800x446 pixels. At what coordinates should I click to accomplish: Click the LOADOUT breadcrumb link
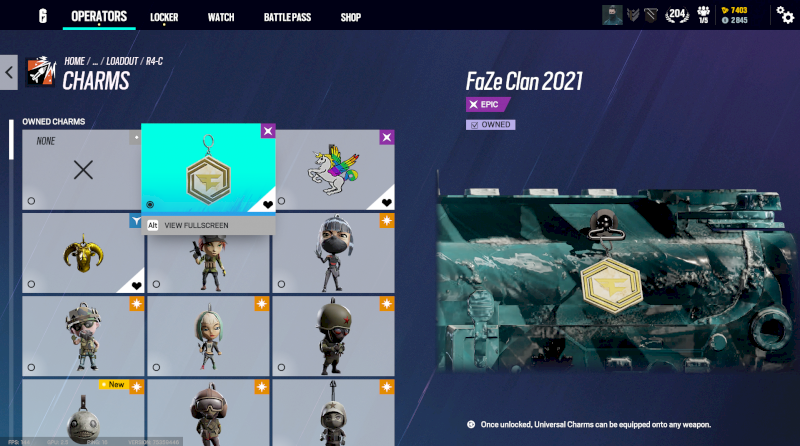[122, 61]
